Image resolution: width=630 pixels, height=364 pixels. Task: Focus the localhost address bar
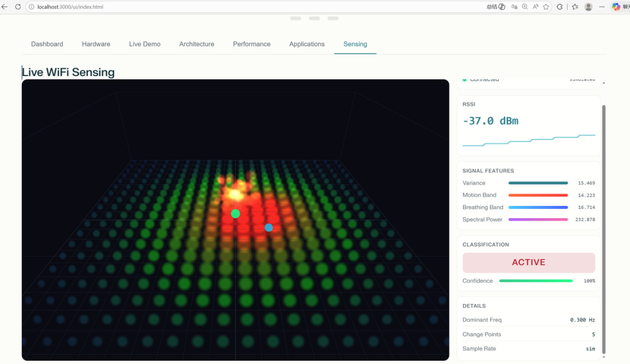(x=257, y=7)
